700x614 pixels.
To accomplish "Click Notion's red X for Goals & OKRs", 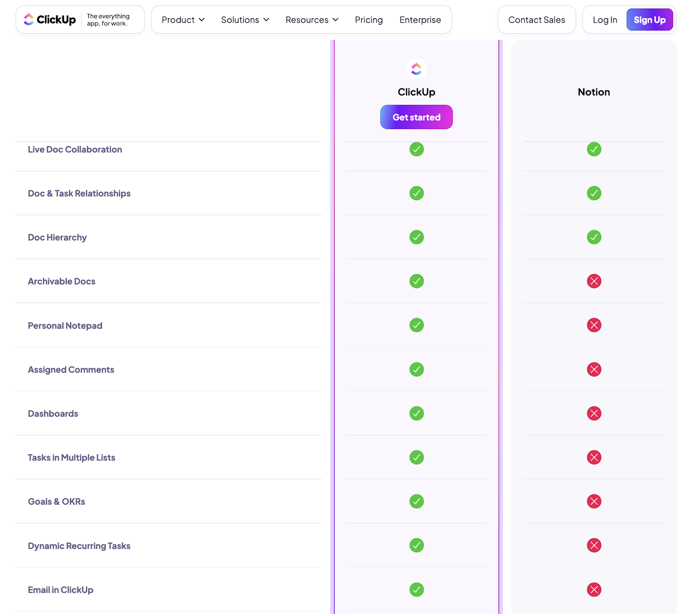I will pyautogui.click(x=594, y=501).
